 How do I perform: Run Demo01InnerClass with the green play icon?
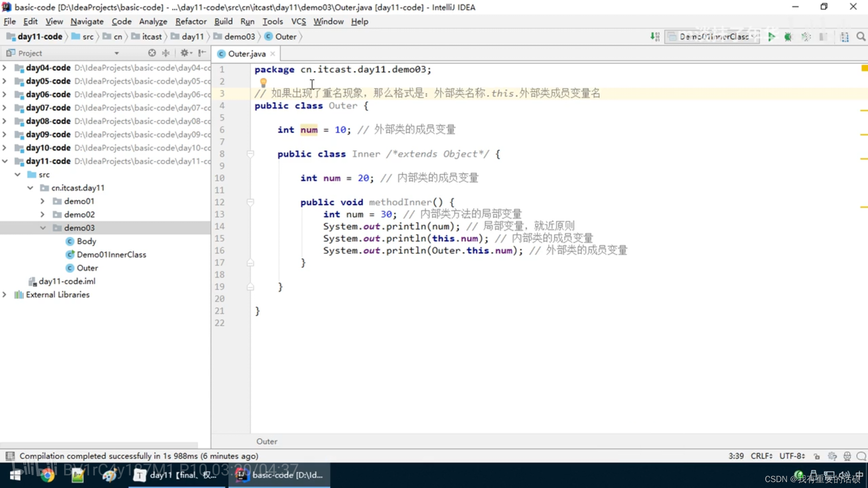(771, 37)
